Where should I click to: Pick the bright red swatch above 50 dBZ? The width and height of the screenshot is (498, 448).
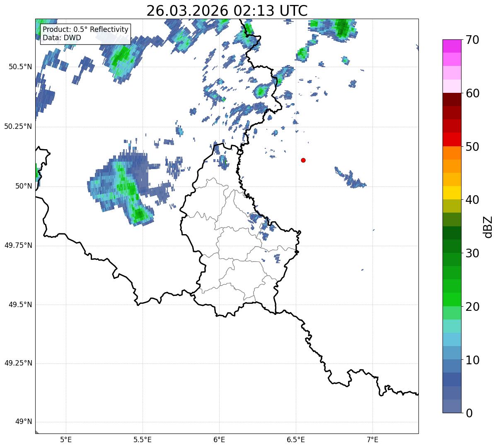tap(452, 140)
